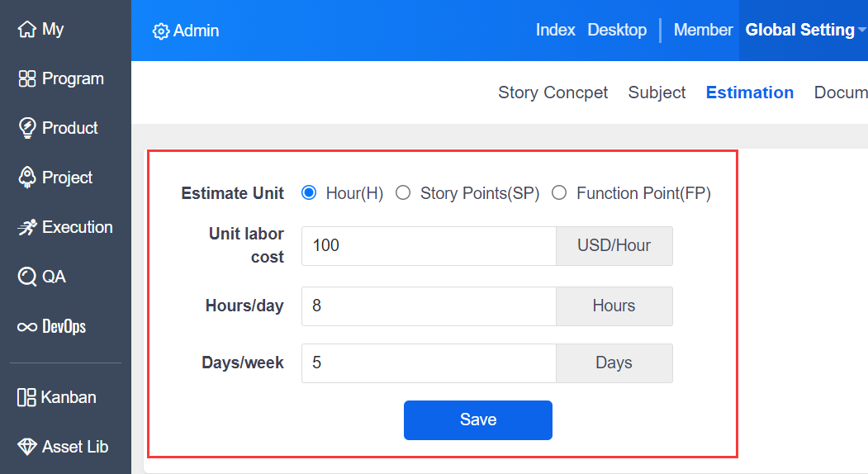The width and height of the screenshot is (868, 474).
Task: Open Kanban board icon in sidebar
Action: (x=27, y=397)
